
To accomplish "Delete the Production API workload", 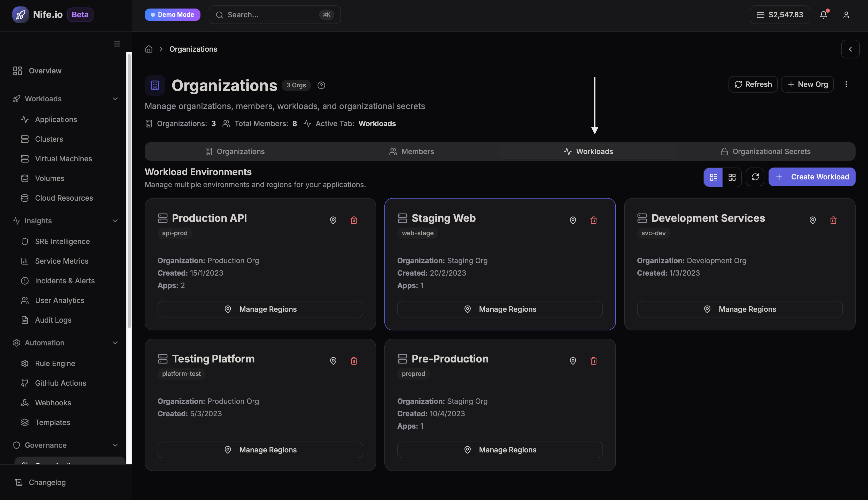I will [354, 220].
